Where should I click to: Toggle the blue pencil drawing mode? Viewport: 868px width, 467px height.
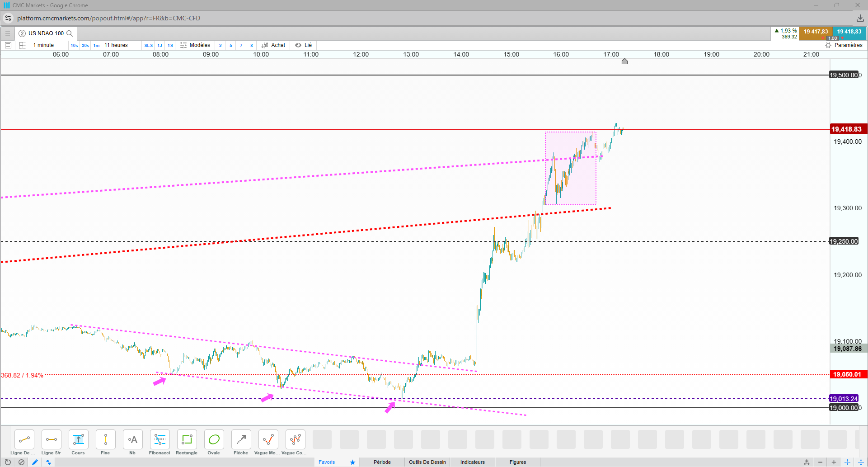click(x=35, y=462)
